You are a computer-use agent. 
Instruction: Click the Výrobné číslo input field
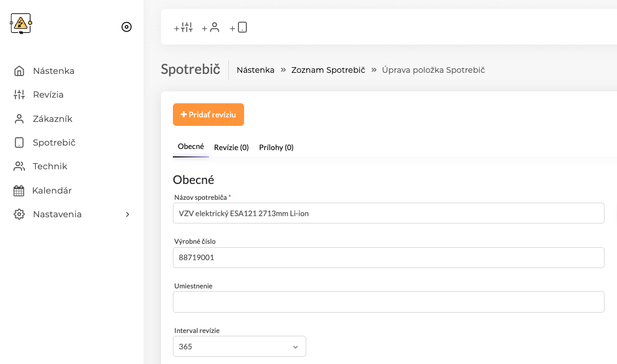click(388, 257)
